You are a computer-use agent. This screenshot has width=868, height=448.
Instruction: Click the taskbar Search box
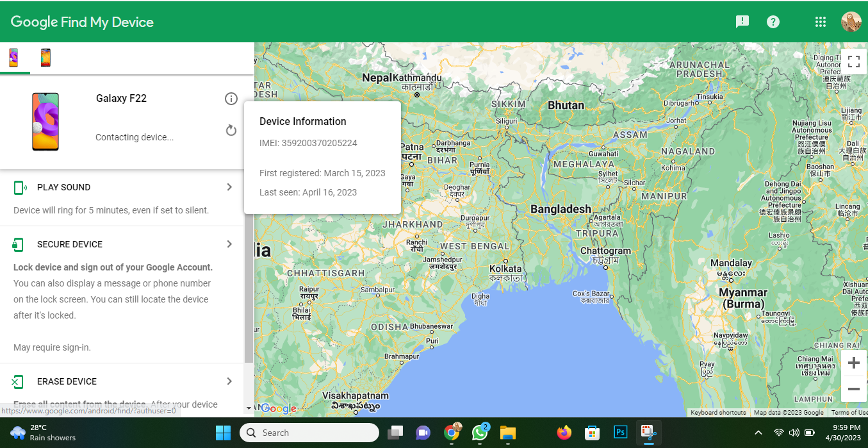pos(309,433)
